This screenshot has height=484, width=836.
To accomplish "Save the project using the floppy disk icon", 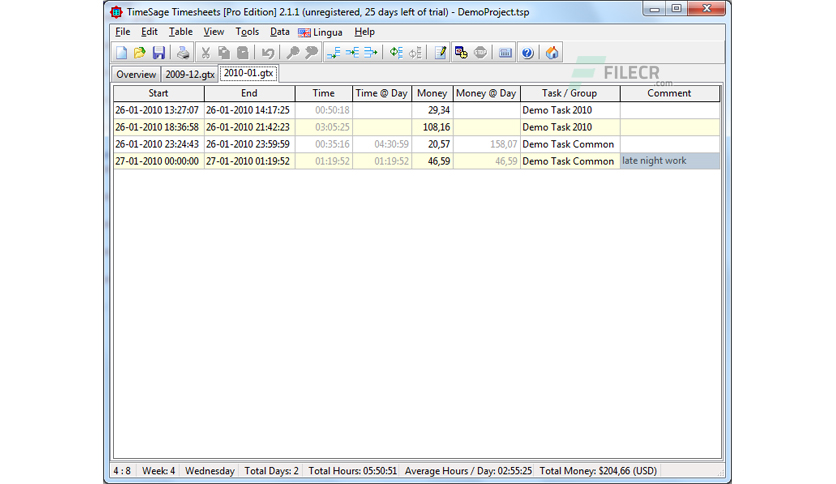I will 158,52.
